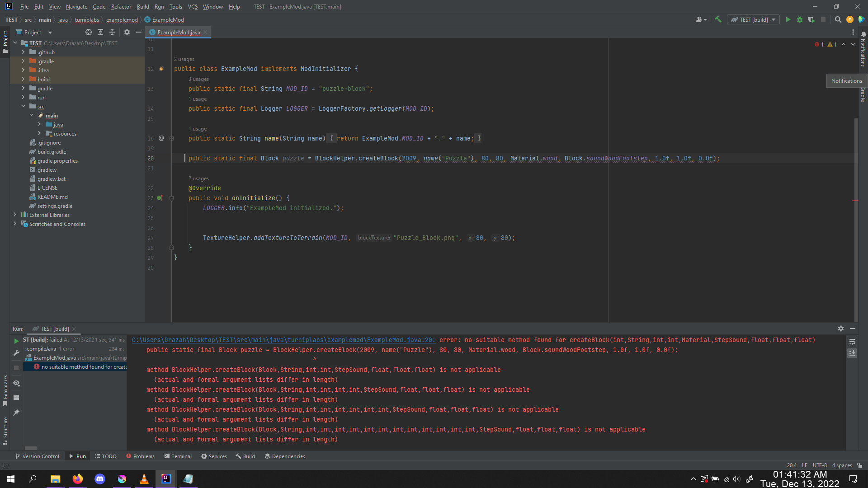This screenshot has width=868, height=488.
Task: Open the Refactor menu
Action: [x=121, y=7]
